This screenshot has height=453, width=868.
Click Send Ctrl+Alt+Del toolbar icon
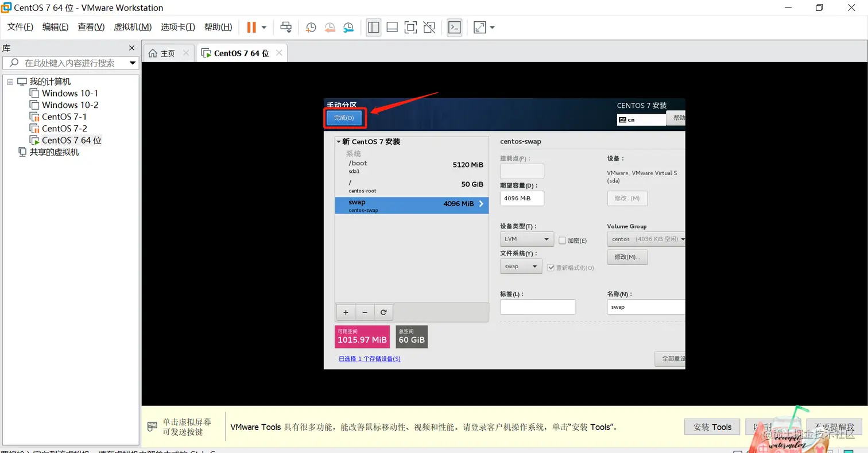point(285,27)
